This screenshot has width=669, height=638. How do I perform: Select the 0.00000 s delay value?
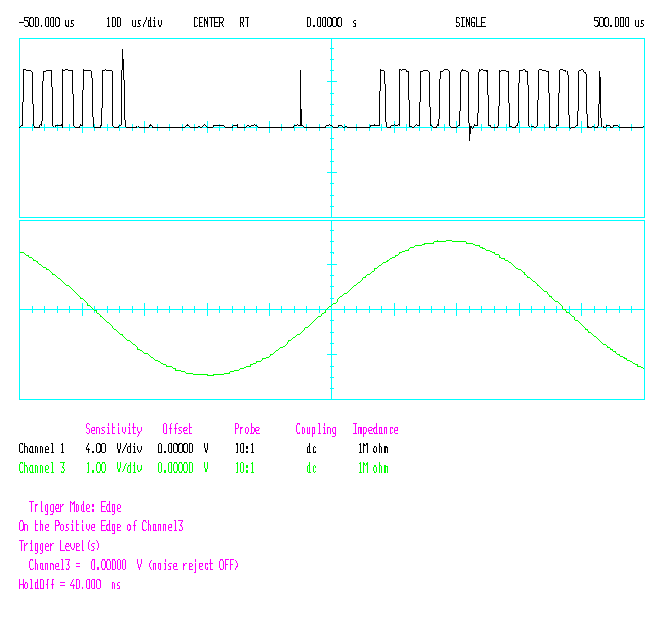pos(331,23)
